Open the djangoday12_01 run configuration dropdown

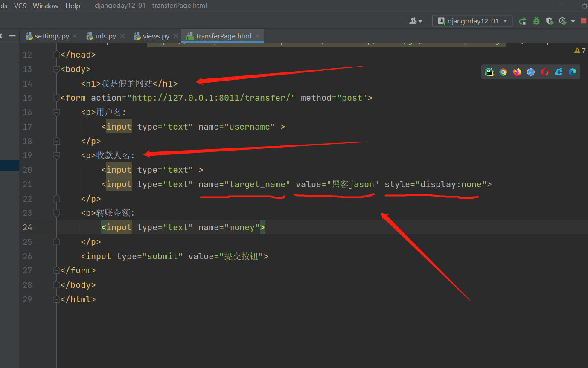(x=472, y=21)
